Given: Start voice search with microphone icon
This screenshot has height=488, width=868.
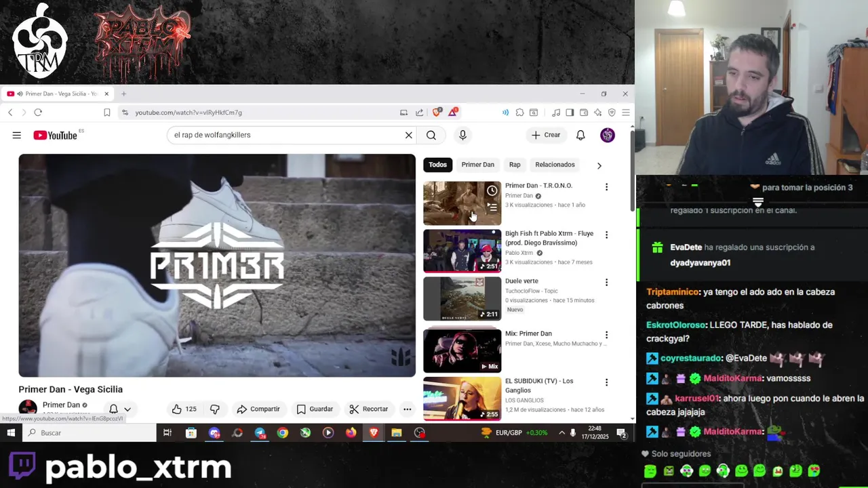Looking at the screenshot, I should pyautogui.click(x=462, y=135).
